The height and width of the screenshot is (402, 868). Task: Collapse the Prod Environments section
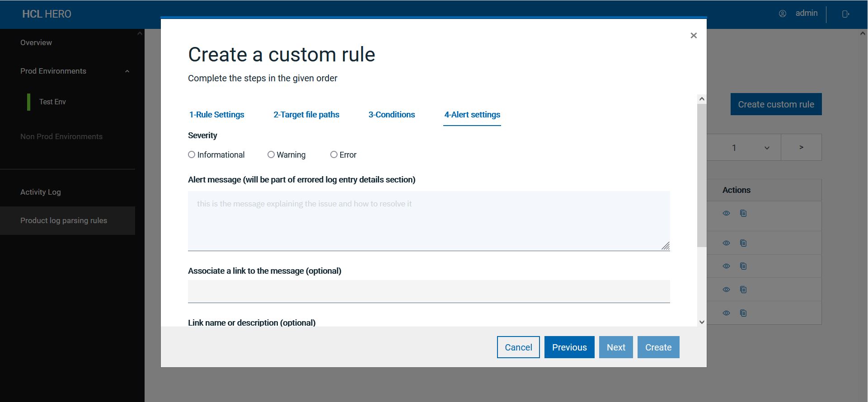127,71
